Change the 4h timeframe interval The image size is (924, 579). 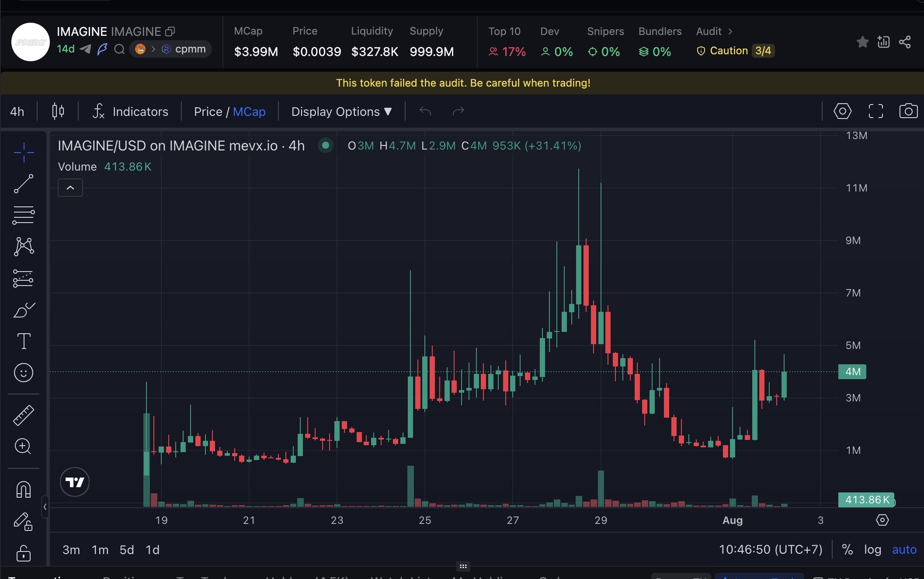tap(17, 112)
